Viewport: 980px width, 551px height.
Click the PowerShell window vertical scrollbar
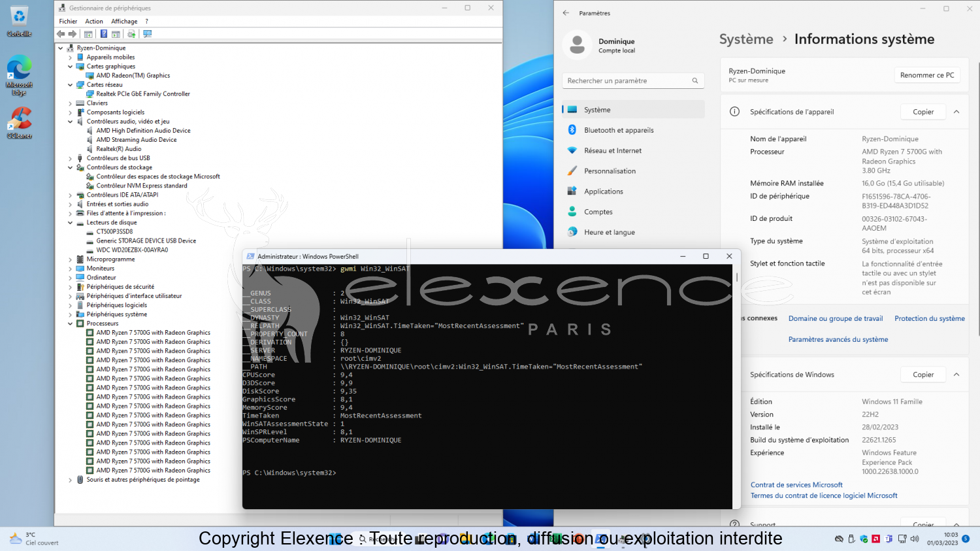(x=737, y=386)
